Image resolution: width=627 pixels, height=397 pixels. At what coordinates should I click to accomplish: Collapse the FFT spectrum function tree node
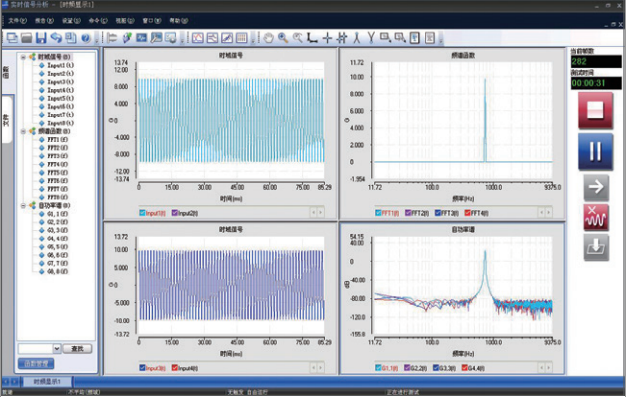23,131
